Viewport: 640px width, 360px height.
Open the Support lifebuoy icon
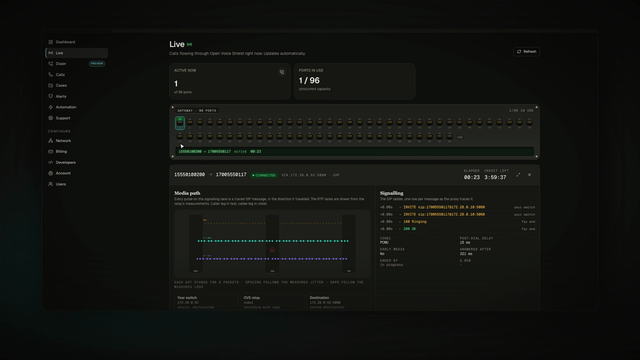pyautogui.click(x=51, y=118)
